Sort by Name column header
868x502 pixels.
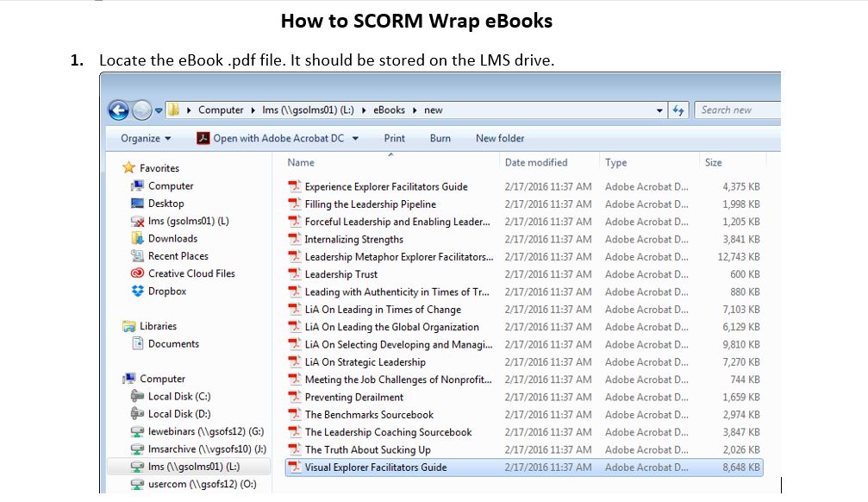301,162
